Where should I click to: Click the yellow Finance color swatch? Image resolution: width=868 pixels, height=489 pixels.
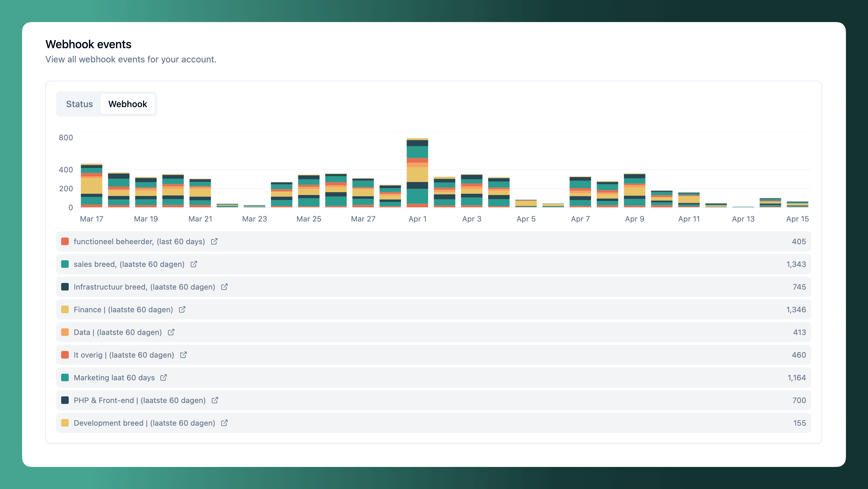pos(65,309)
